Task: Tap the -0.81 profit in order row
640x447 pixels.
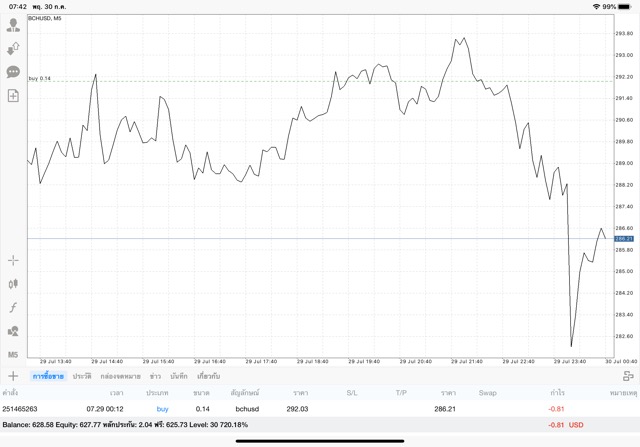Action: pyautogui.click(x=556, y=409)
